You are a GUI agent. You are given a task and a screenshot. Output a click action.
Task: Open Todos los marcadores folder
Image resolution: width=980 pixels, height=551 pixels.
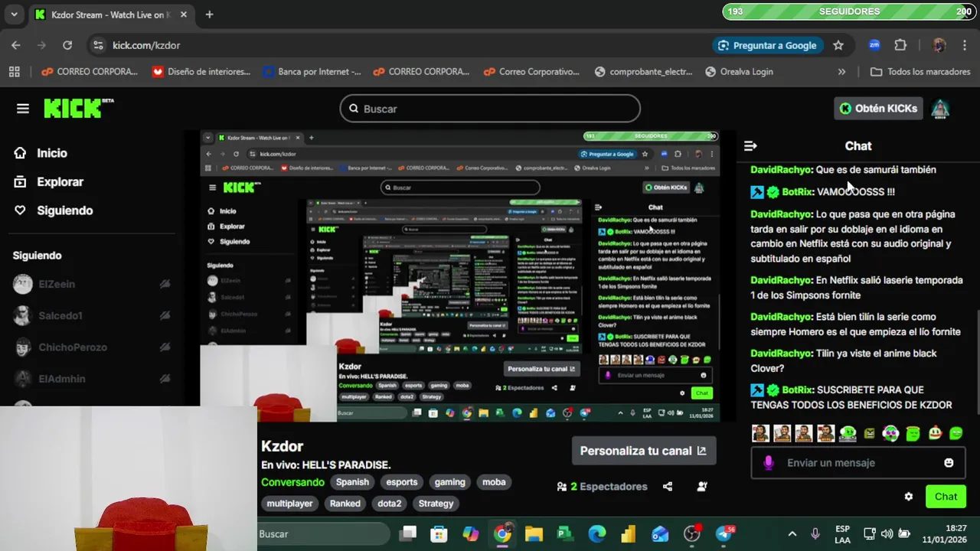920,72
